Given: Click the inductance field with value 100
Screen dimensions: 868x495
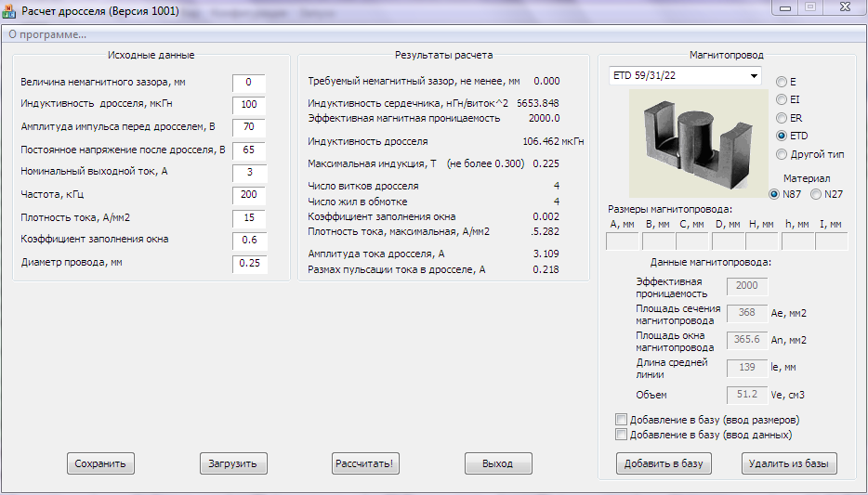Looking at the screenshot, I should [249, 105].
